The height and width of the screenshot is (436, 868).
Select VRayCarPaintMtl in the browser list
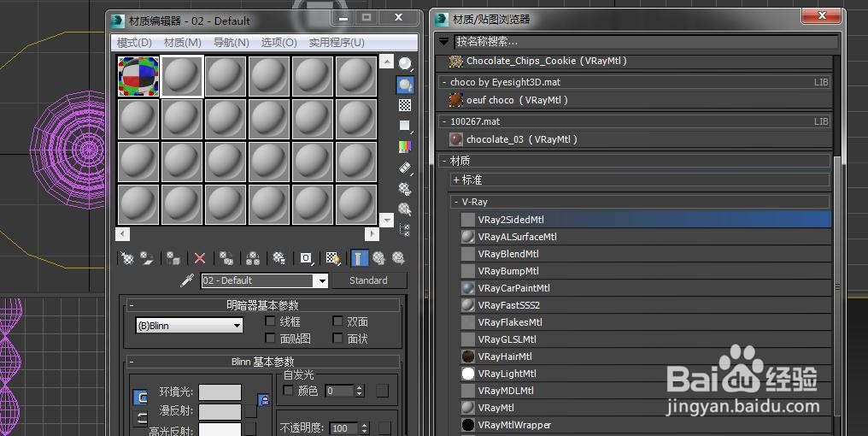coord(646,288)
